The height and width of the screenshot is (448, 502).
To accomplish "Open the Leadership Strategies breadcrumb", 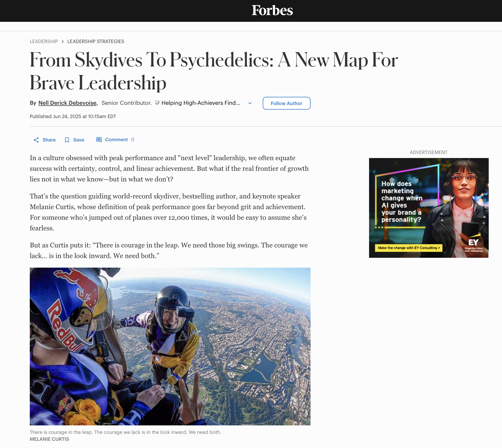I will pos(96,42).
